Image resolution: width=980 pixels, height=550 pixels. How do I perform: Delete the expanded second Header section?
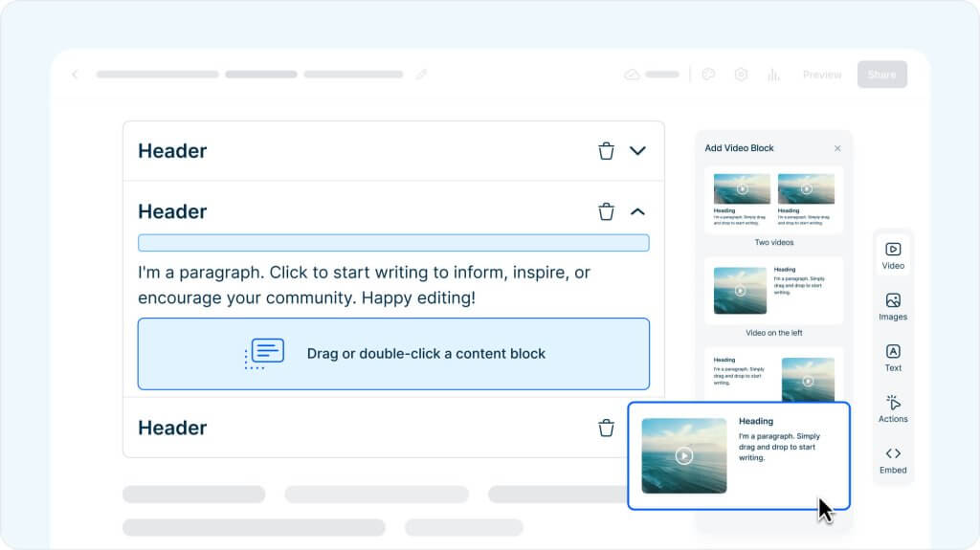tap(606, 211)
